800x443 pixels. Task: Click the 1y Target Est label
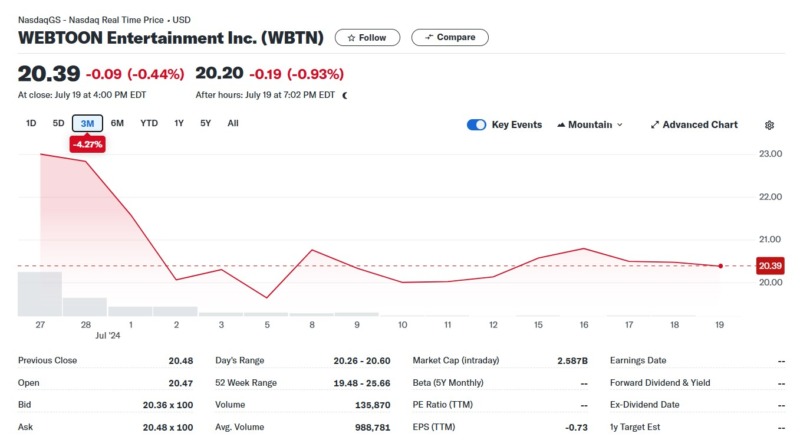click(x=635, y=427)
